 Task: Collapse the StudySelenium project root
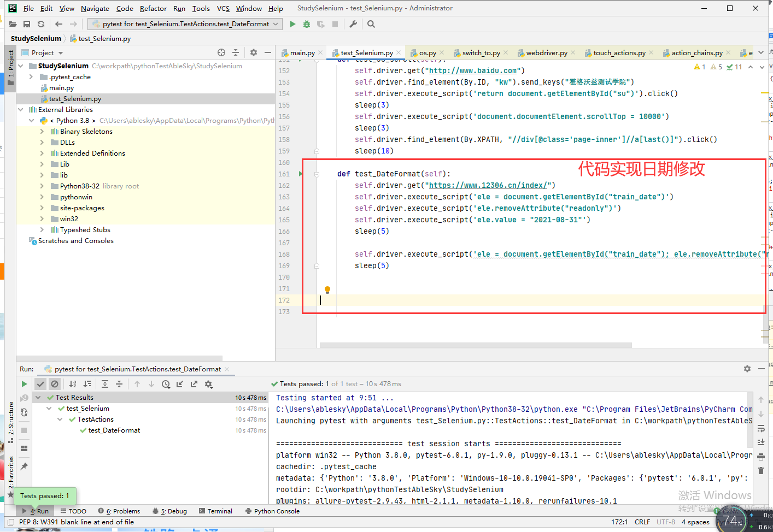point(21,66)
